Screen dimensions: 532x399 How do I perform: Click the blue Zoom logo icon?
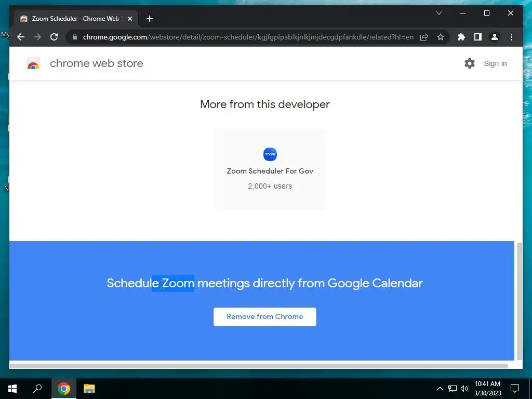(270, 154)
